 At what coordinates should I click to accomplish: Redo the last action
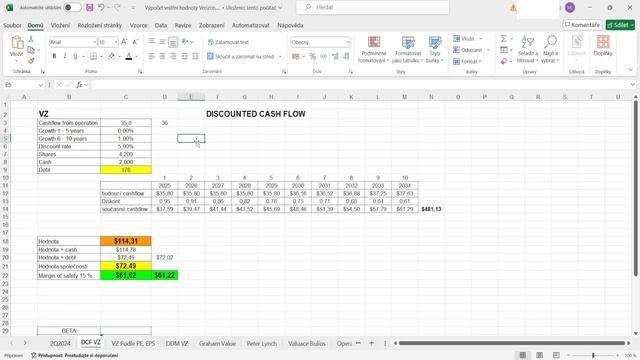(118, 7)
